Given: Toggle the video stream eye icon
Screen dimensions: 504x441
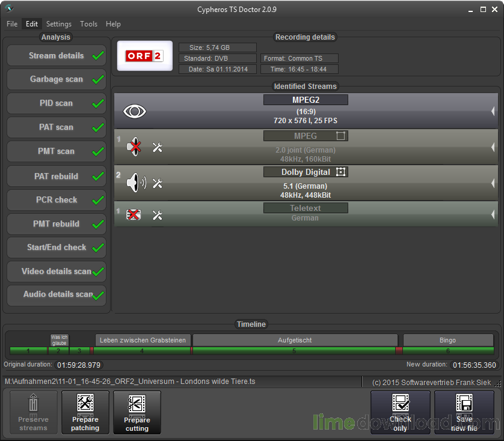Looking at the screenshot, I should tap(135, 111).
